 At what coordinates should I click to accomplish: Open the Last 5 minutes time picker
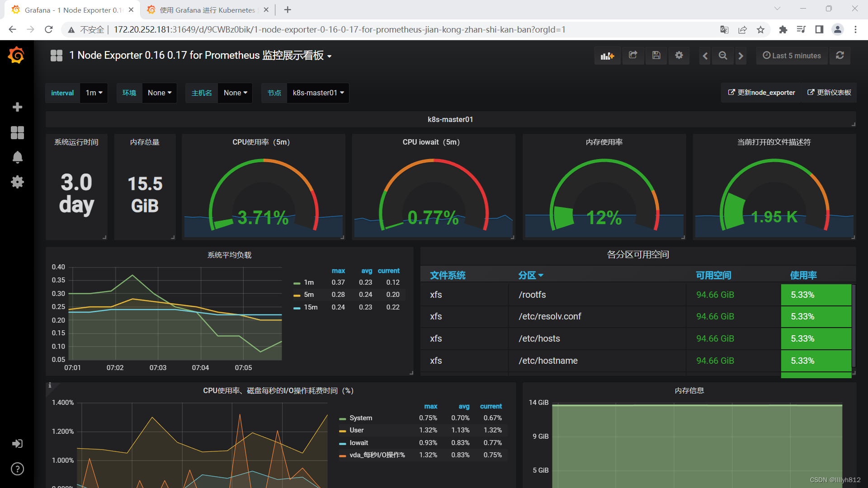792,56
